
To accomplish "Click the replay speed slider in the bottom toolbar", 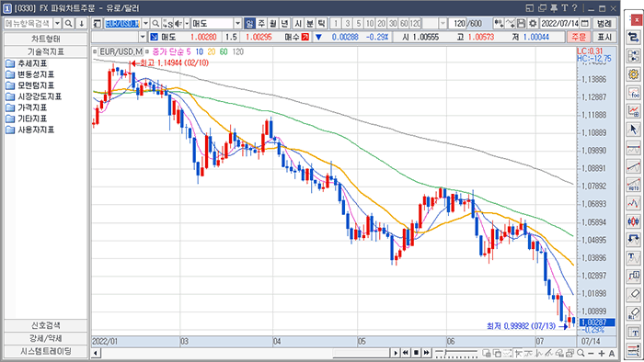I will point(456,353).
